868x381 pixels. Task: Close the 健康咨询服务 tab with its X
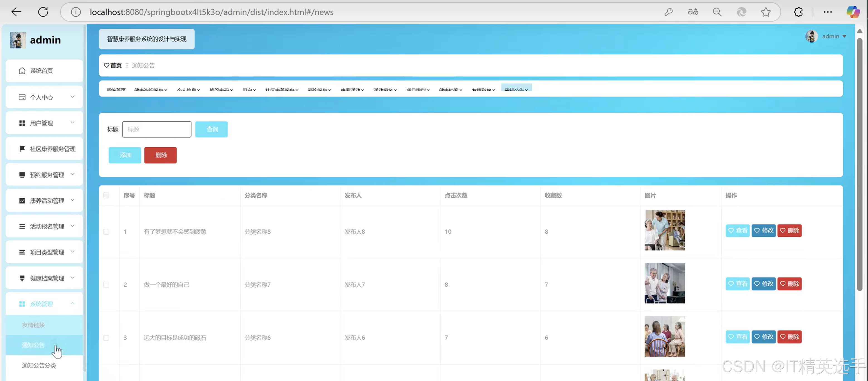166,90
